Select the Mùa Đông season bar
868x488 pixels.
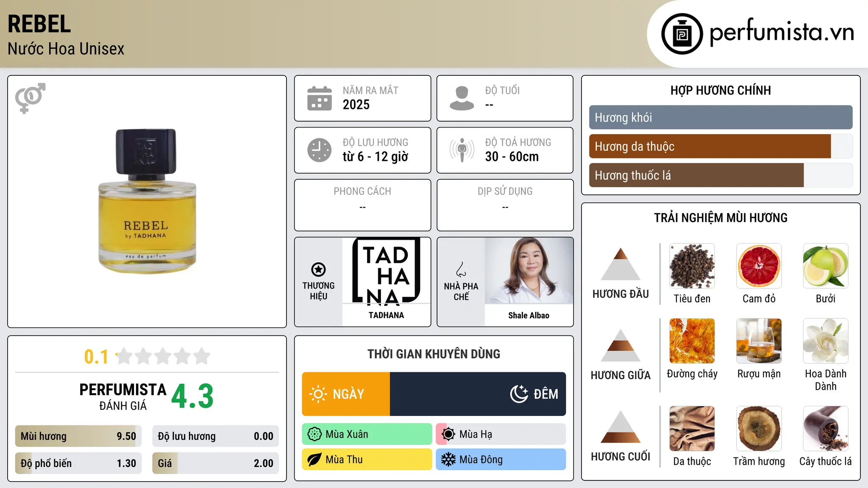[501, 460]
